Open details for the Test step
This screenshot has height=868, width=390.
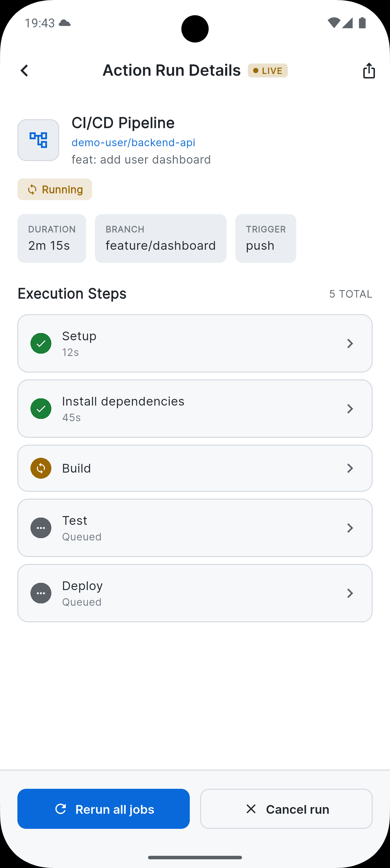pos(350,528)
